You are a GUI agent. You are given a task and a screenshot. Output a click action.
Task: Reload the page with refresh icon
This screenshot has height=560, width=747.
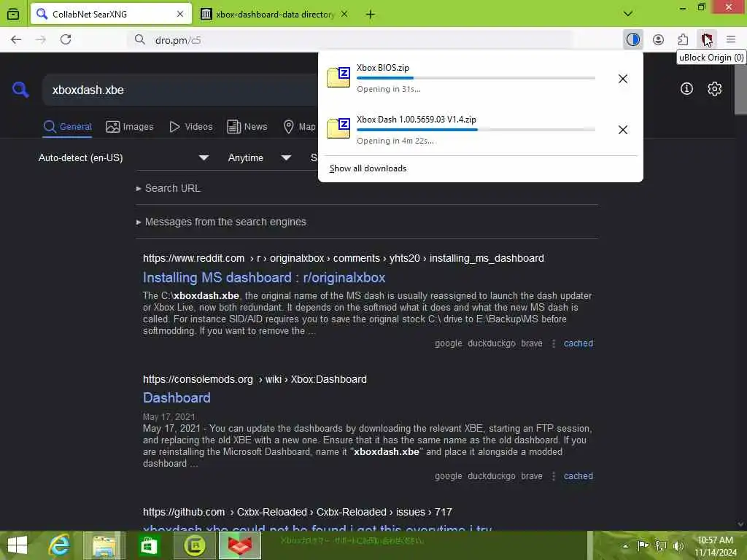(x=66, y=39)
